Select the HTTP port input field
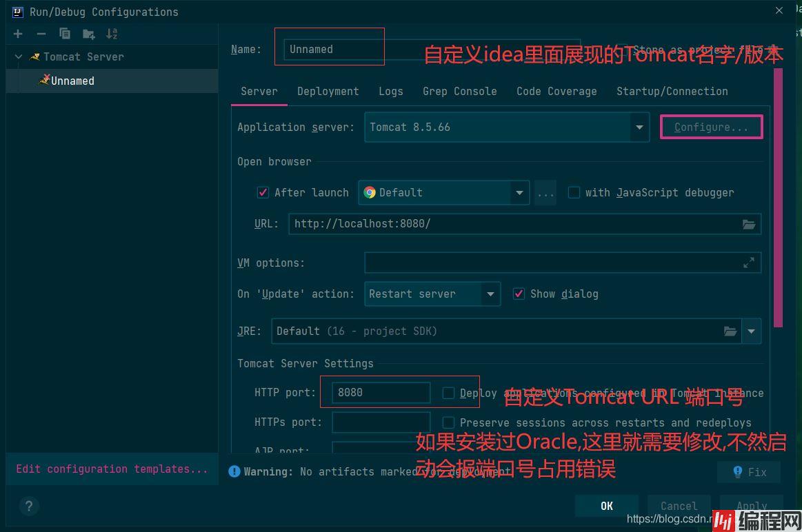Screen dimensions: 802x532 (x=381, y=392)
